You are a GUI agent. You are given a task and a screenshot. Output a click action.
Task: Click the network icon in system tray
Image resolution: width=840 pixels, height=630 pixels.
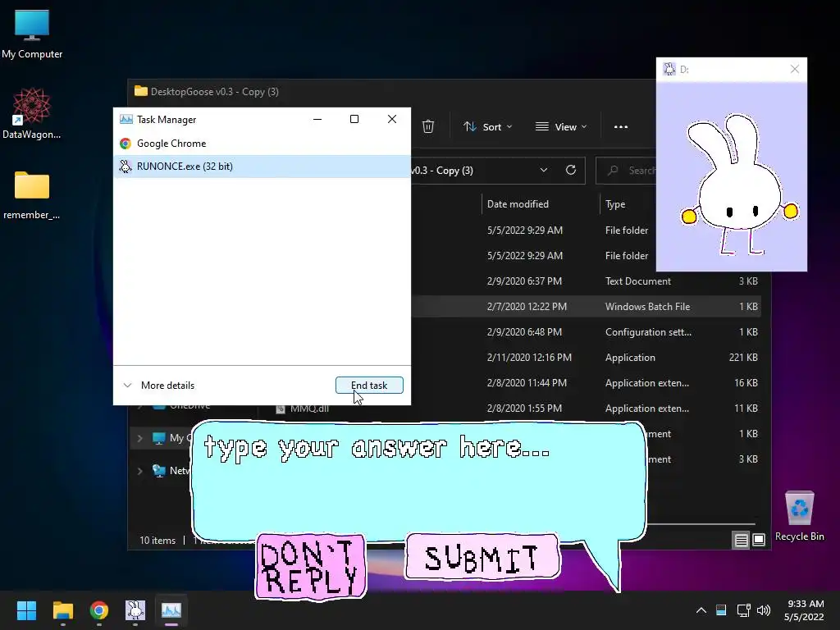click(x=743, y=610)
